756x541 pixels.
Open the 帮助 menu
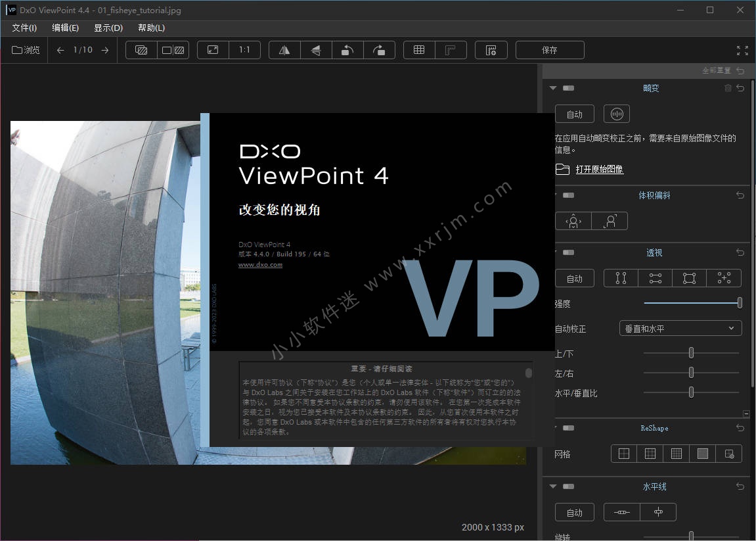pyautogui.click(x=151, y=28)
